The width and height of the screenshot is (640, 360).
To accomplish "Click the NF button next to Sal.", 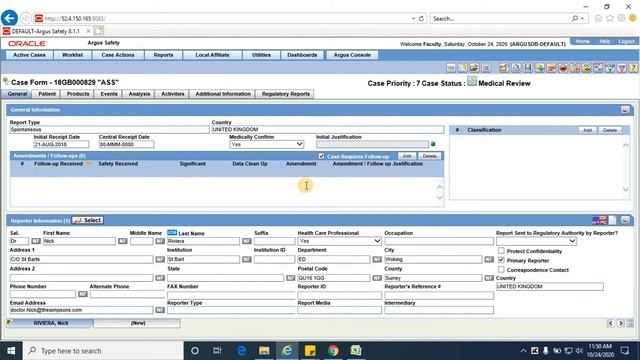I will (x=36, y=241).
